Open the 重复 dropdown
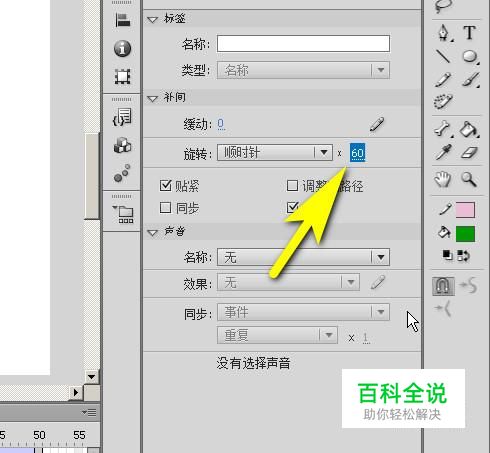The image size is (490, 453). pyautogui.click(x=277, y=335)
